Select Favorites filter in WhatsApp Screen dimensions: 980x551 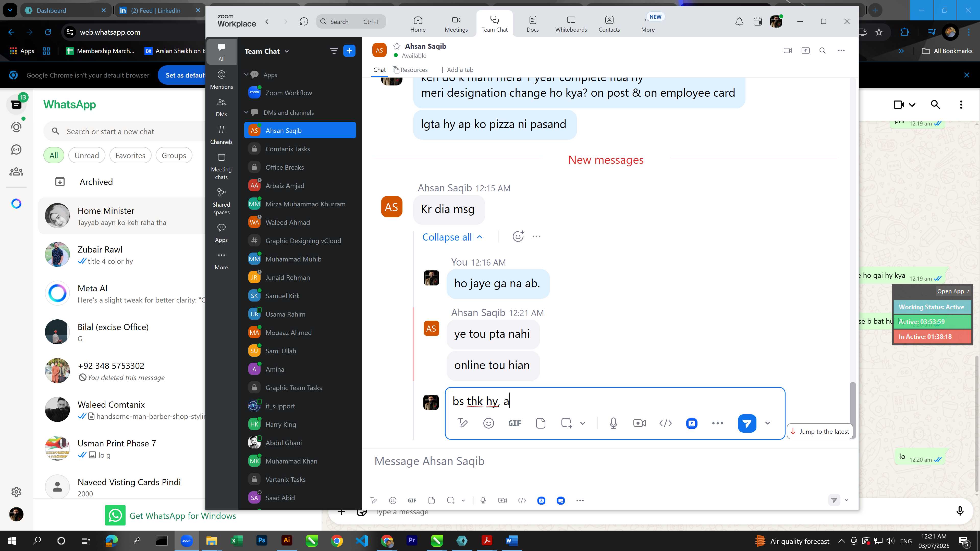pyautogui.click(x=130, y=155)
